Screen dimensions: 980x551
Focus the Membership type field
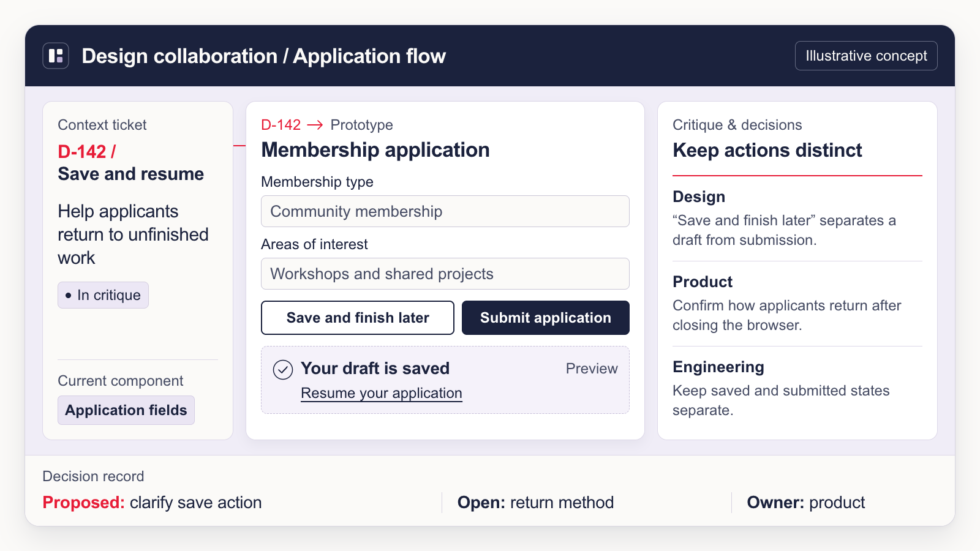445,211
